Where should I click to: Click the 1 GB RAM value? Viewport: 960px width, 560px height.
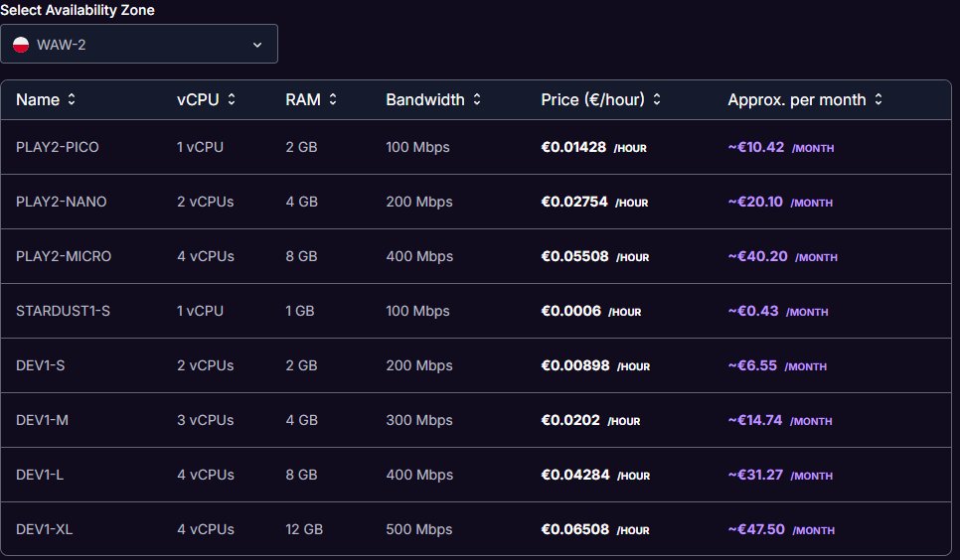coord(300,311)
